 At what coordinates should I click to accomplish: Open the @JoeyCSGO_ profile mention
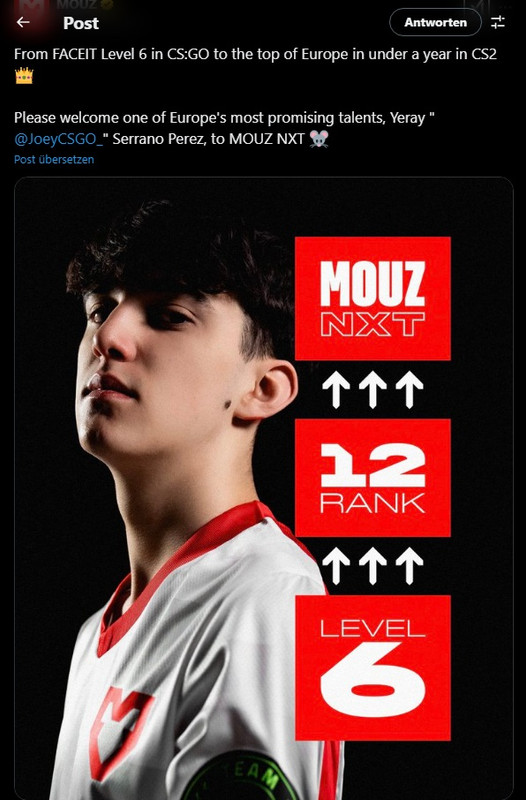tap(59, 139)
